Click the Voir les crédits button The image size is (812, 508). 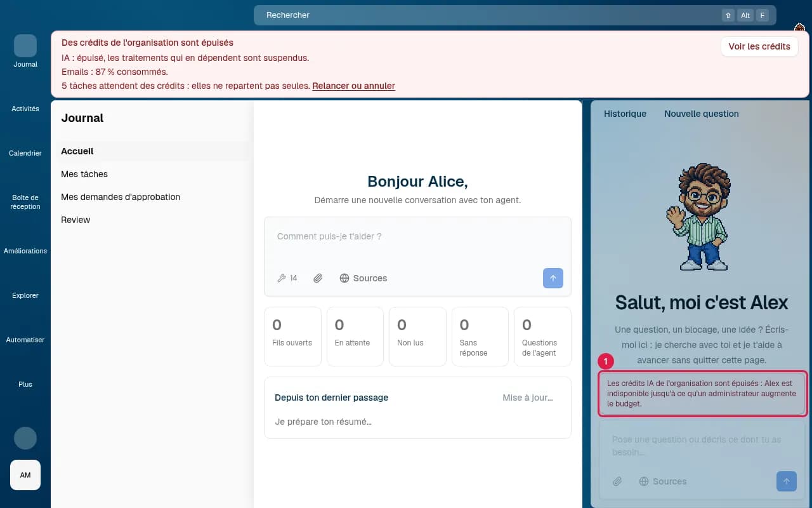(759, 46)
